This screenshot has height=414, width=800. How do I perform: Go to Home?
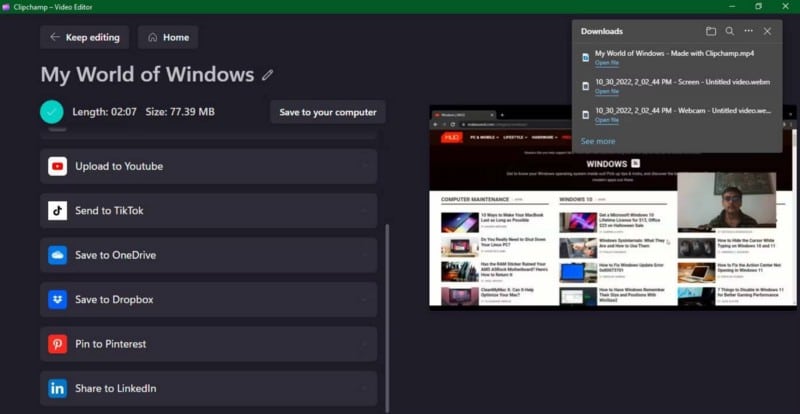[x=168, y=37]
